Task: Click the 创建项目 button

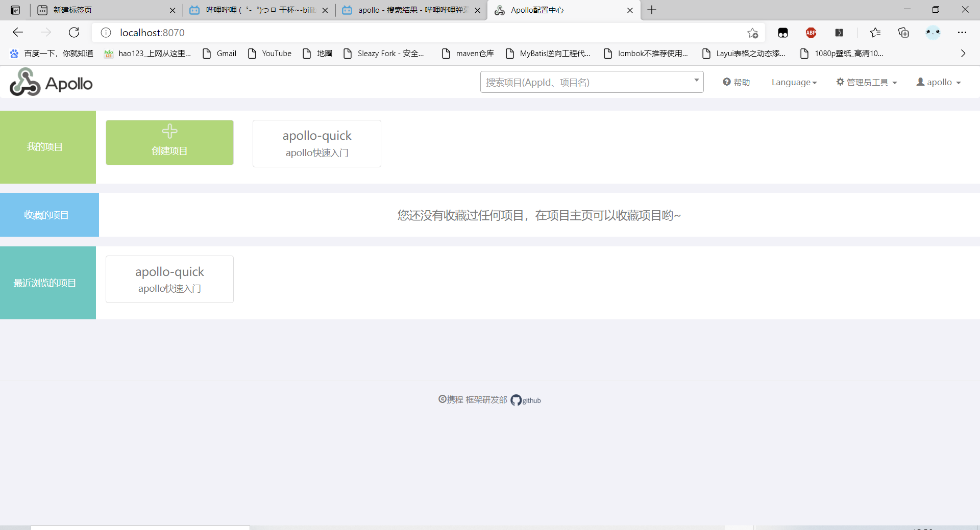Action: 169,142
